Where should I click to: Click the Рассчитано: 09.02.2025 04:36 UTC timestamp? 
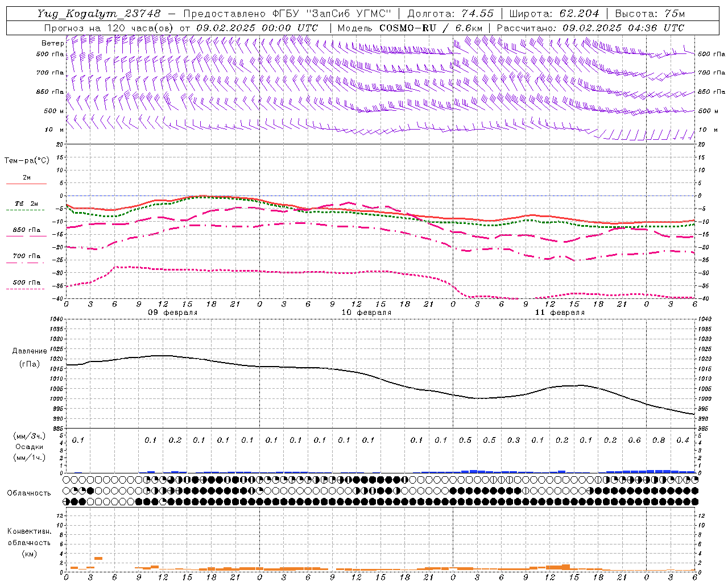pos(590,28)
